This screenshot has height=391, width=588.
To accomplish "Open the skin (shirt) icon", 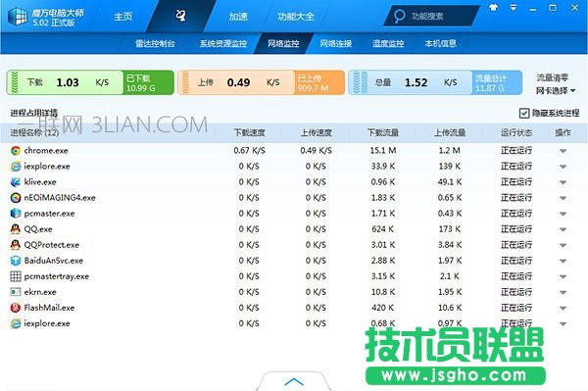I will point(494,7).
